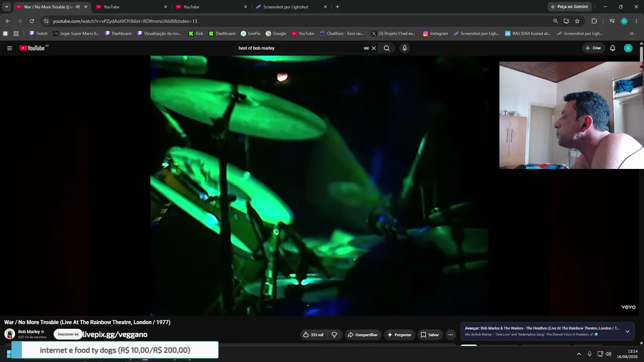Click the address bar URL
Viewport: 644px width, 362px height.
point(125,21)
